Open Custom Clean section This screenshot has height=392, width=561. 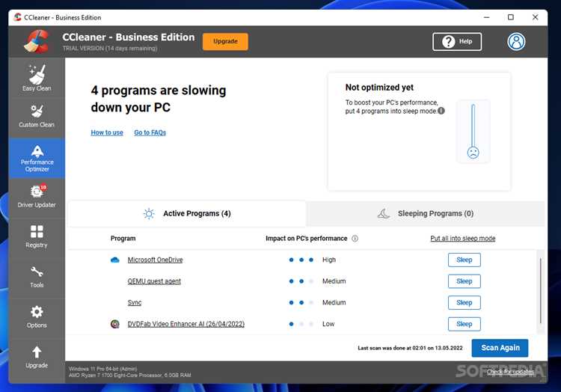pos(37,115)
